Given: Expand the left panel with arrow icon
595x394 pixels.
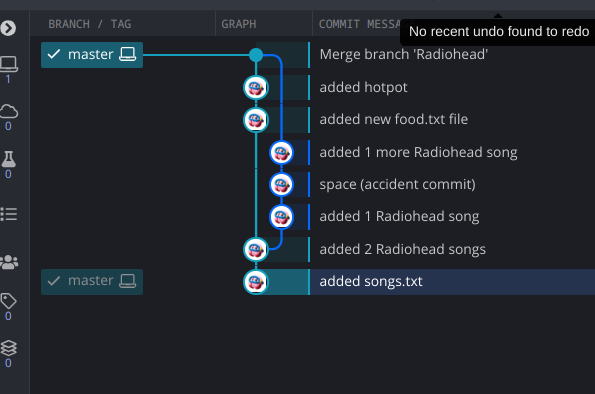Looking at the screenshot, I should pyautogui.click(x=8, y=28).
